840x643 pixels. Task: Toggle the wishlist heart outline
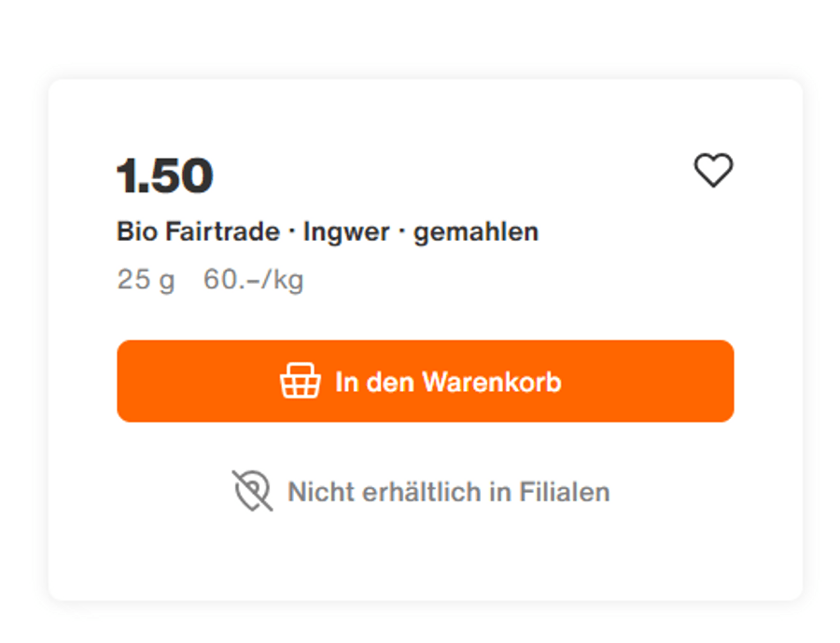click(713, 171)
